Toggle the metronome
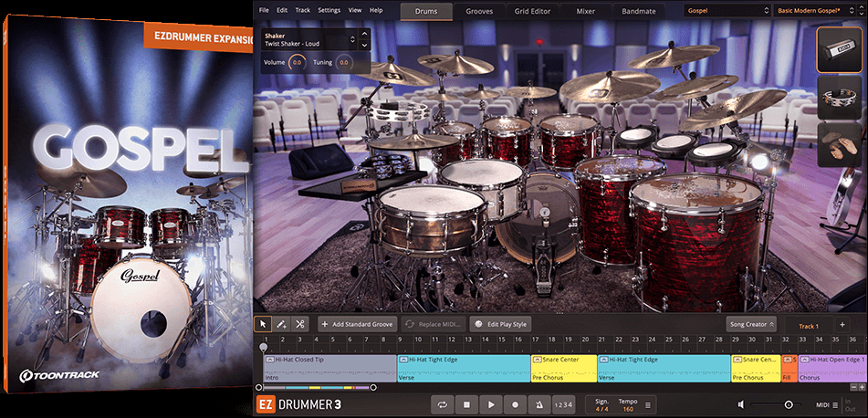The height and width of the screenshot is (418, 868). tap(539, 404)
